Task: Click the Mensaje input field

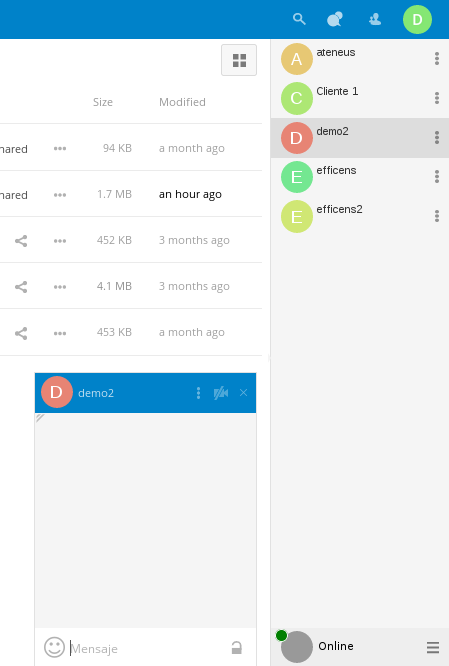Action: pyautogui.click(x=147, y=649)
